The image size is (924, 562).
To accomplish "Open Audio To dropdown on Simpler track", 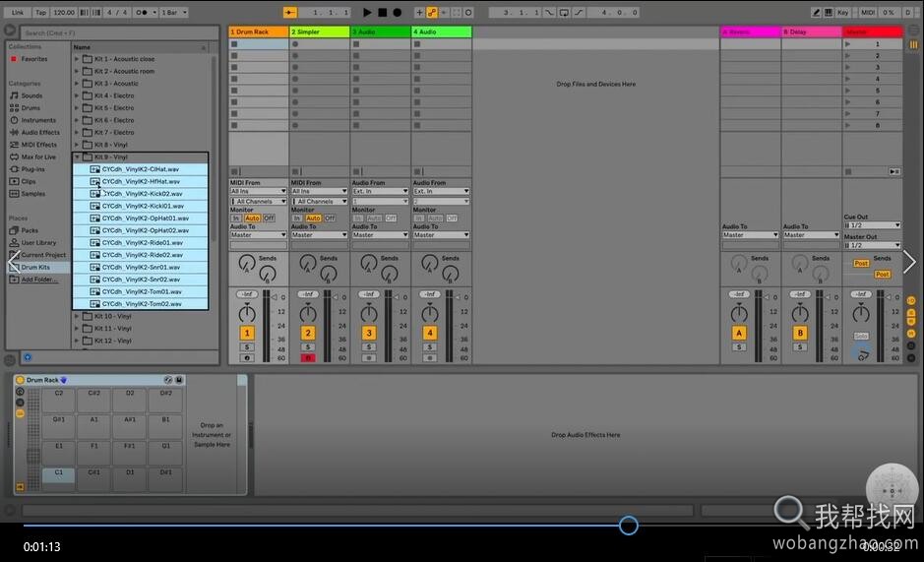I will (320, 234).
